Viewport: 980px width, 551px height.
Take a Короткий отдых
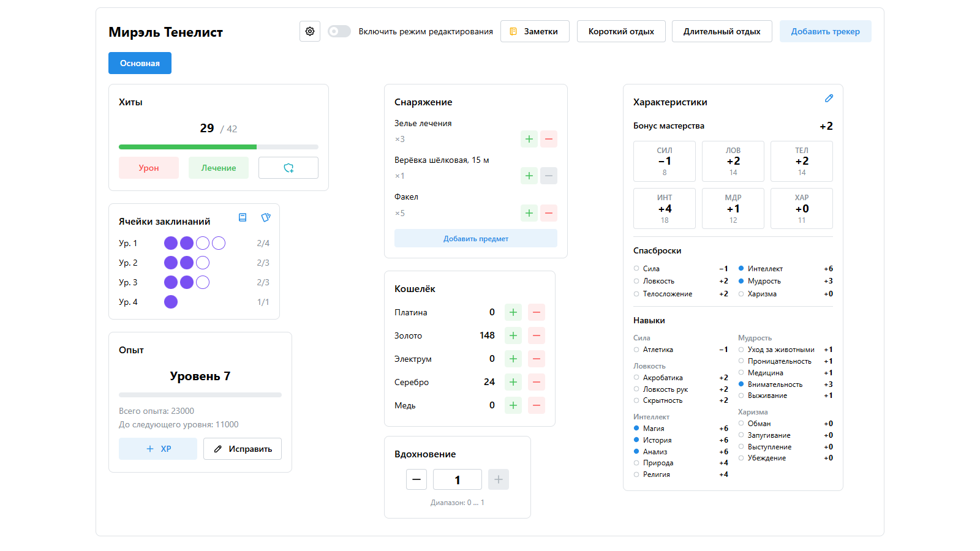[621, 31]
